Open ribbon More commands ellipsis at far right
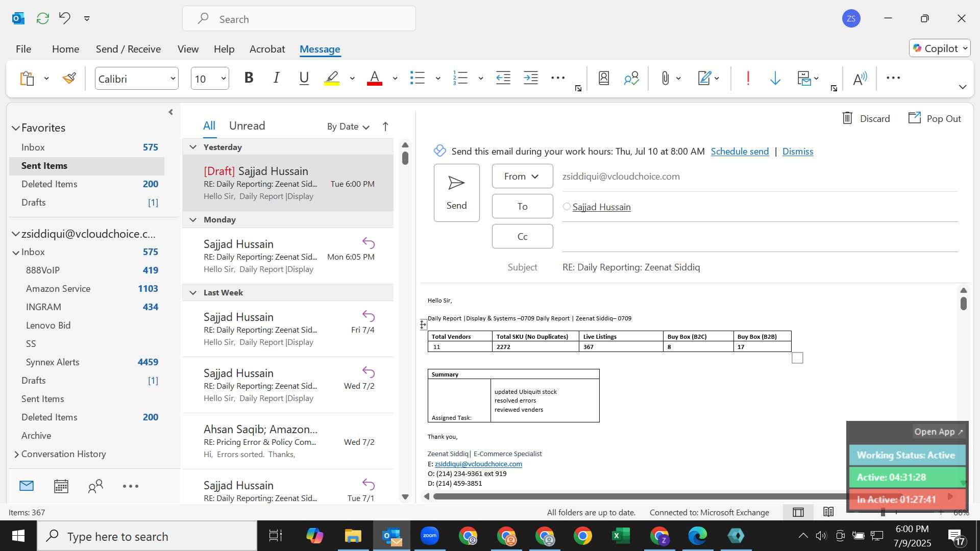The height and width of the screenshot is (551, 980). tap(893, 78)
